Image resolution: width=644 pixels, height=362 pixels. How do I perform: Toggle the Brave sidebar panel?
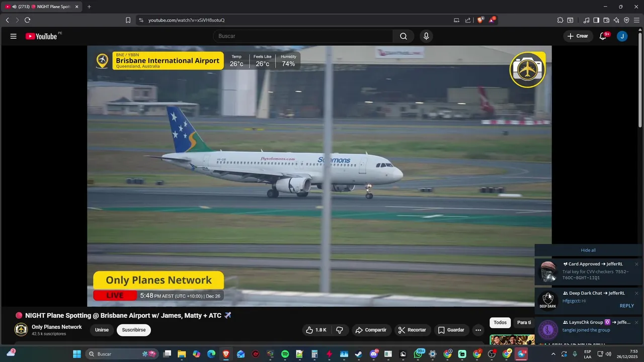click(x=596, y=20)
